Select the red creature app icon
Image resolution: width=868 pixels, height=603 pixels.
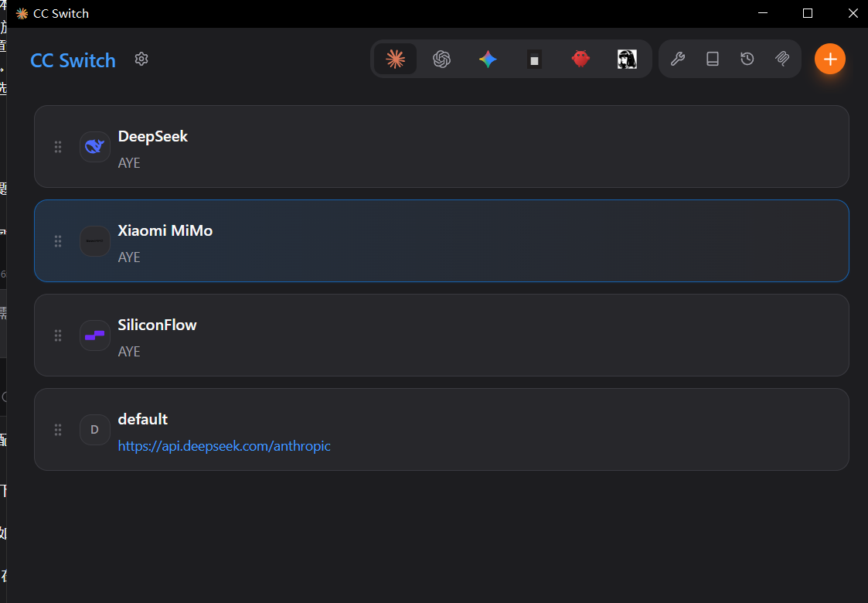(x=580, y=59)
